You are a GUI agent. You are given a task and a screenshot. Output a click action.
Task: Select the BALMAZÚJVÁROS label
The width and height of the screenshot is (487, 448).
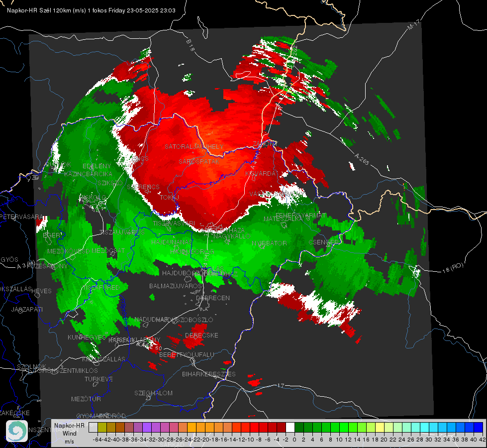[176, 286]
